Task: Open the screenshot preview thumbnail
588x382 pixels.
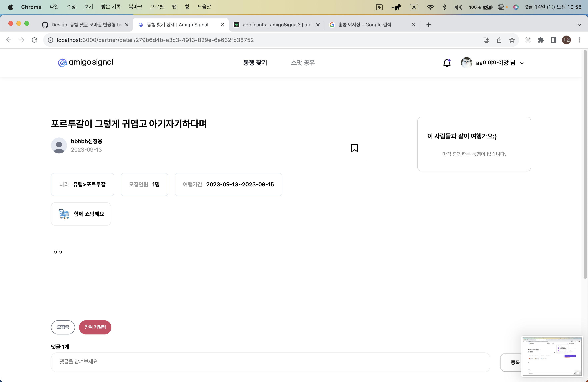Action: coord(552,356)
